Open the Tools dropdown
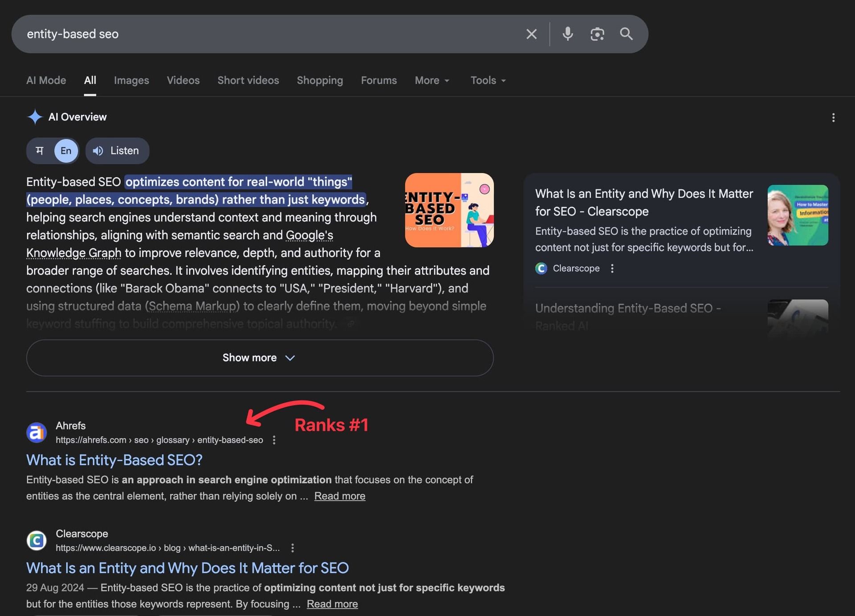Image resolution: width=855 pixels, height=616 pixels. (488, 81)
